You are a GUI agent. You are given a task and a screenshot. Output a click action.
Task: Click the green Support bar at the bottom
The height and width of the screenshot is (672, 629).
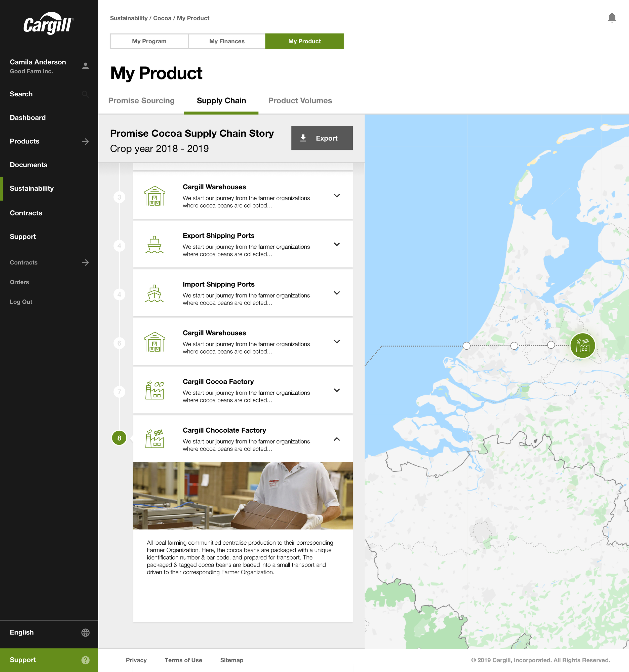coord(49,660)
